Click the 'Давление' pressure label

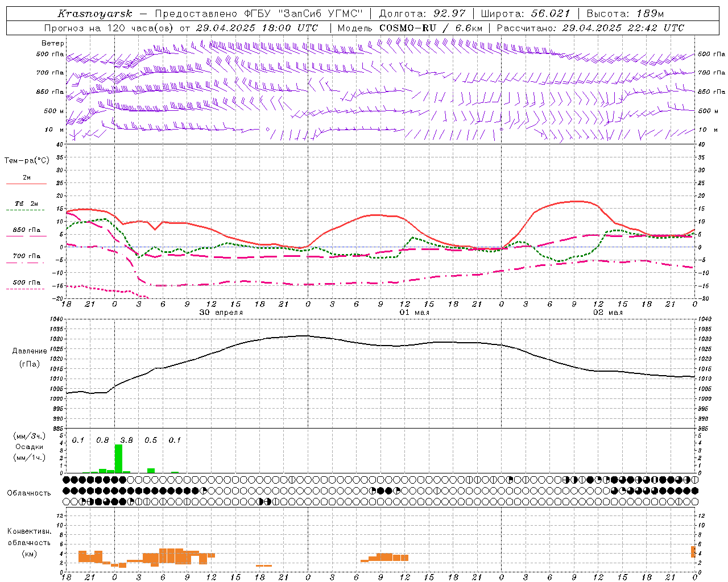(29, 351)
